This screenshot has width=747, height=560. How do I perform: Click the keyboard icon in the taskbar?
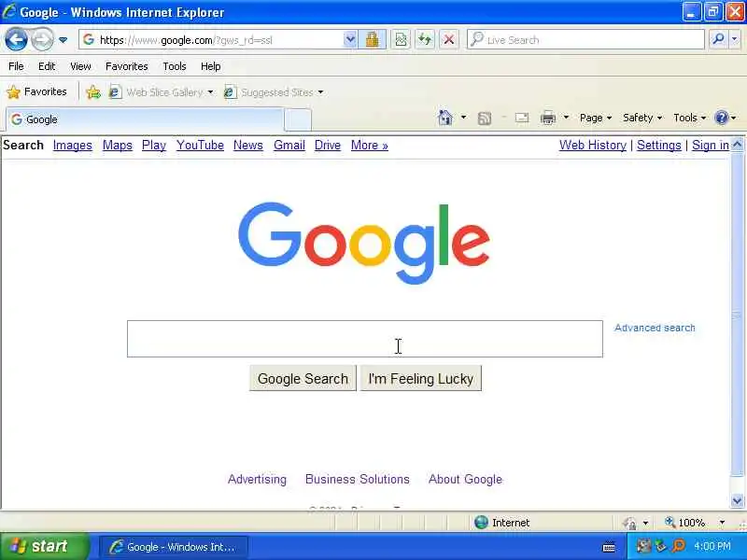click(609, 547)
